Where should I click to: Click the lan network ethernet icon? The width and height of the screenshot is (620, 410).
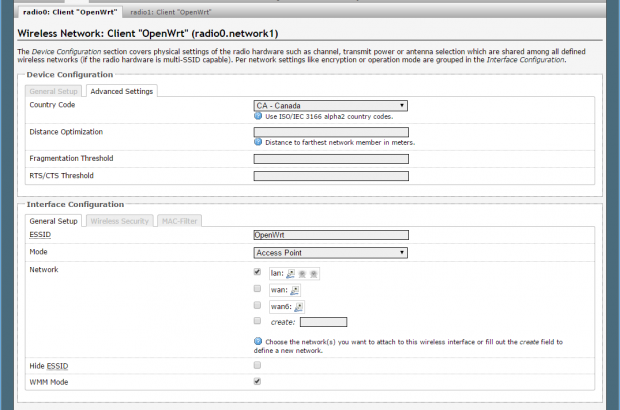pos(290,273)
